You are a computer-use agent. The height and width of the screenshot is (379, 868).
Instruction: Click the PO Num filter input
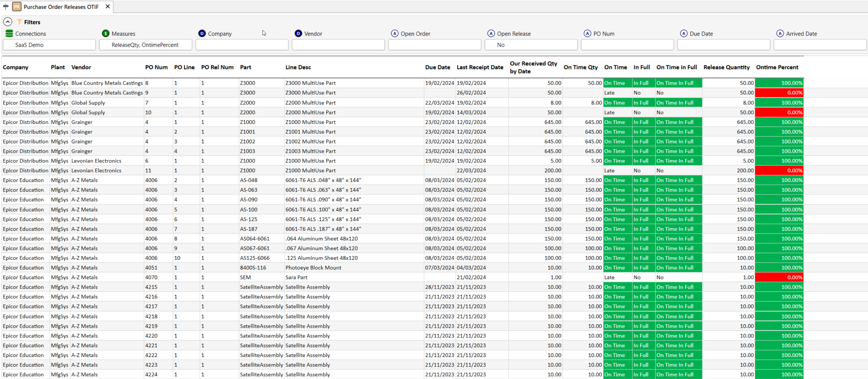pyautogui.click(x=627, y=45)
